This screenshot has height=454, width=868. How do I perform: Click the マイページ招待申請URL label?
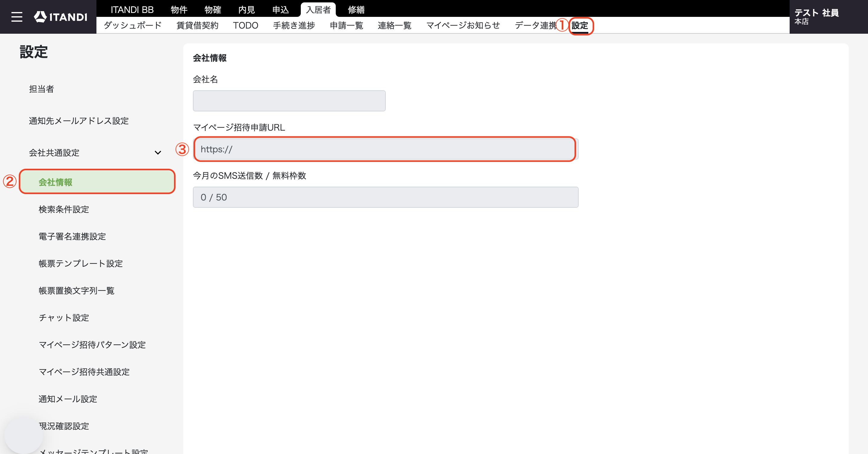[x=239, y=128]
